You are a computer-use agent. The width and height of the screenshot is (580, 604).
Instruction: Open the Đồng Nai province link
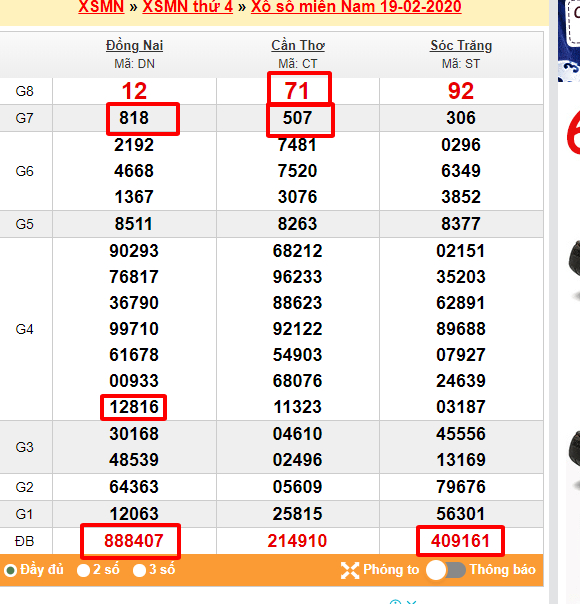(x=134, y=45)
